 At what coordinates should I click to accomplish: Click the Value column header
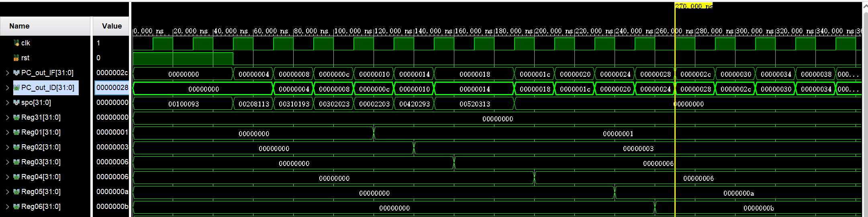(x=112, y=26)
